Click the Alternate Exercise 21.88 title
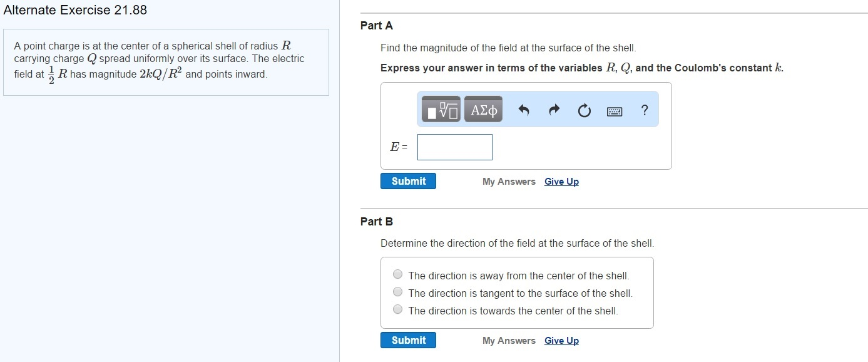Image resolution: width=868 pixels, height=362 pixels. 76,10
